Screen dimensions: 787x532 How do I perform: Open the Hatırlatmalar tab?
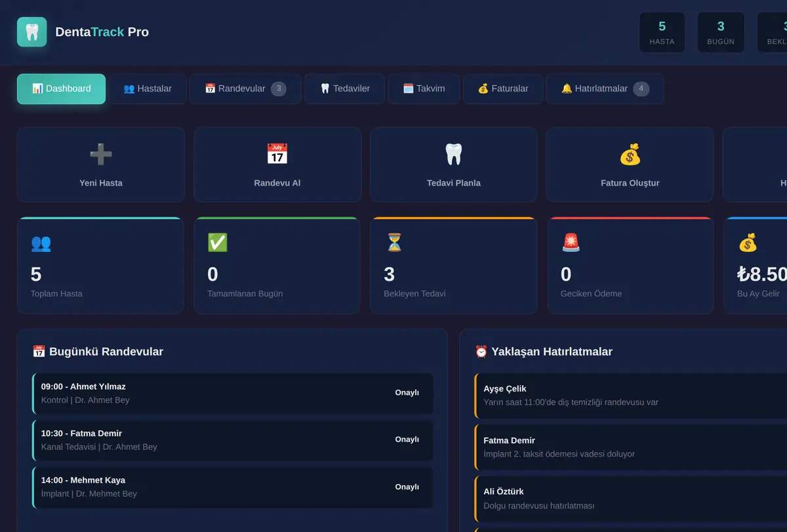tap(605, 89)
